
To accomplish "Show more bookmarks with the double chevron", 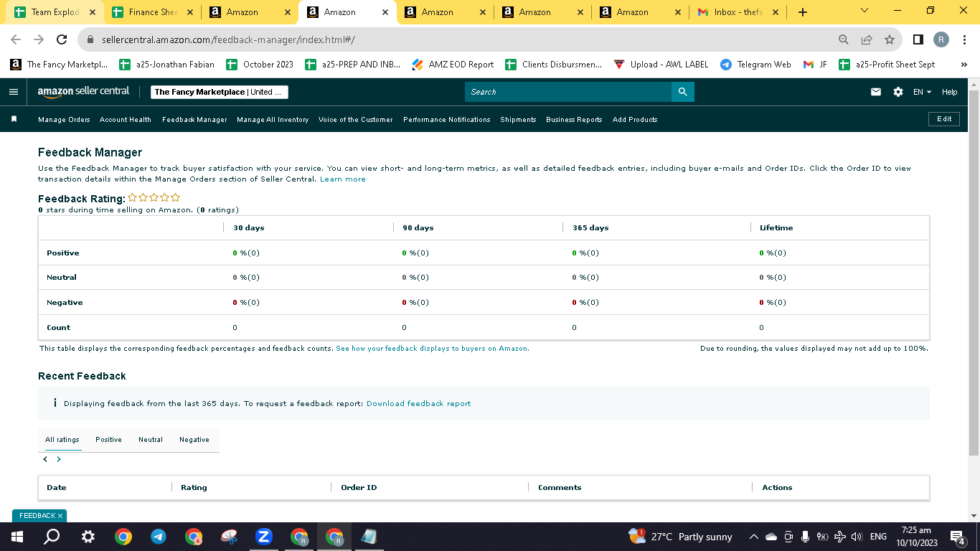I will tap(964, 65).
